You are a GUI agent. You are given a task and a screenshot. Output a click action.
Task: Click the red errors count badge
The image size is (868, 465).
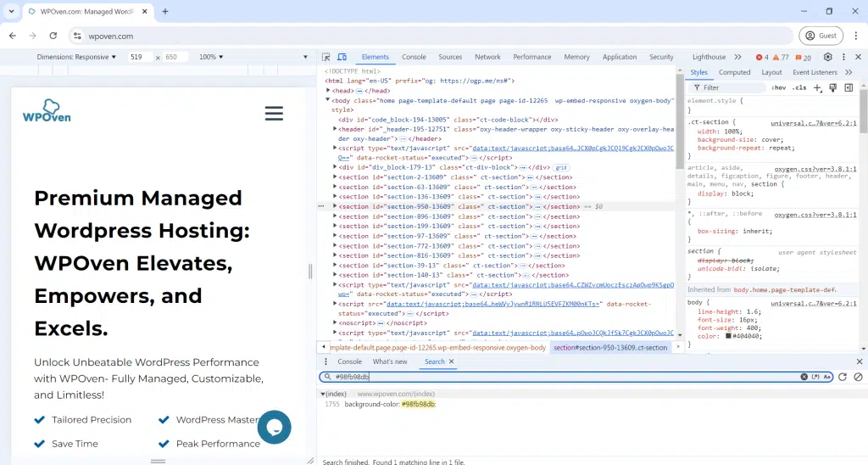[762, 57]
